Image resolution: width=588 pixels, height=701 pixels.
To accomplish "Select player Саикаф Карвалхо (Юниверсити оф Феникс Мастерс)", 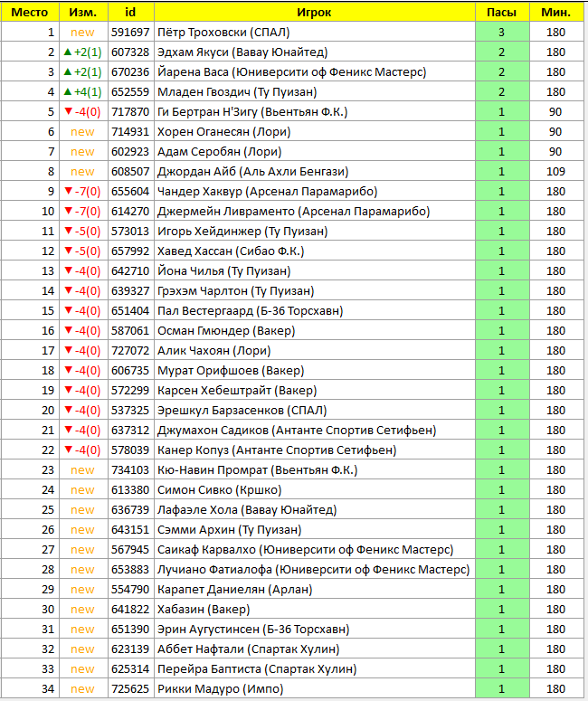I will point(306,549).
